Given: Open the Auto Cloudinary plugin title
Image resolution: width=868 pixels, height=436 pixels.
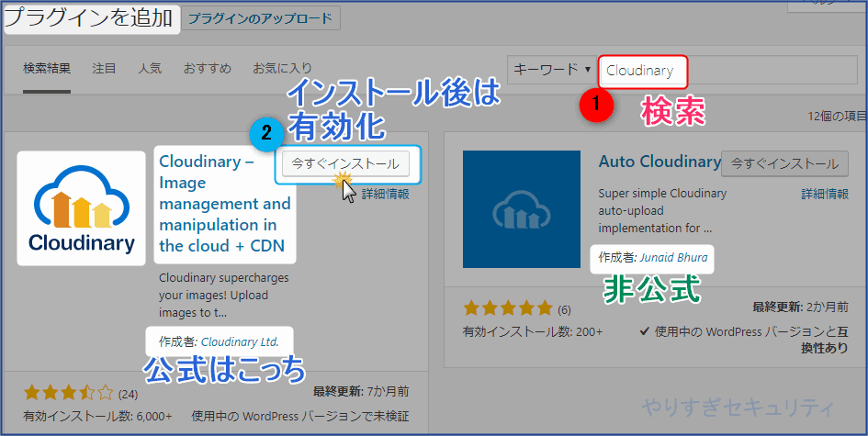Looking at the screenshot, I should click(x=659, y=162).
